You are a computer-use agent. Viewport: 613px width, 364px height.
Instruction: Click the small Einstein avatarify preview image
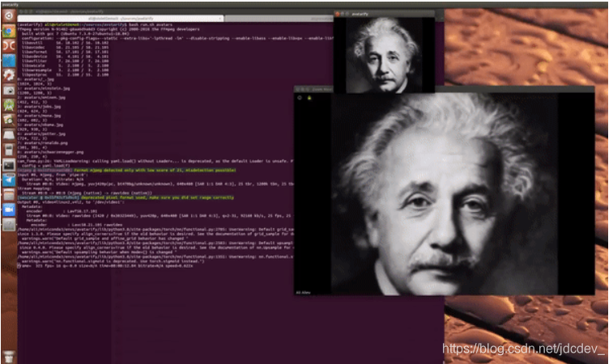point(385,55)
